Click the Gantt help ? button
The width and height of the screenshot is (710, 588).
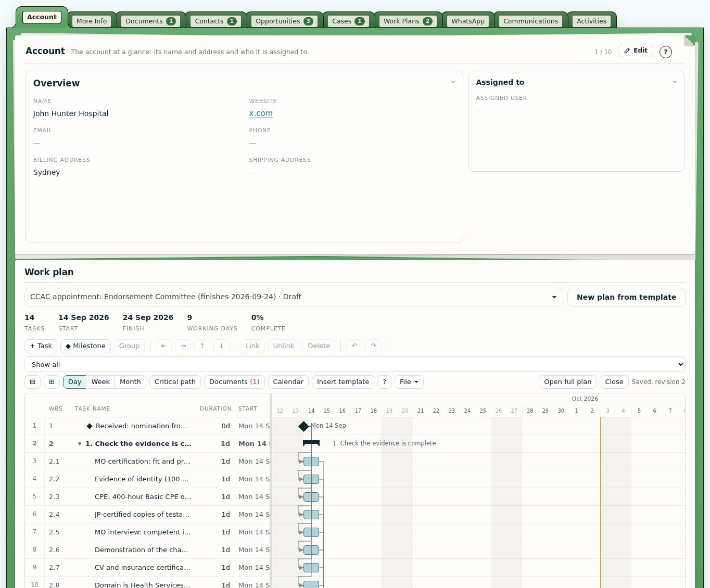(384, 382)
